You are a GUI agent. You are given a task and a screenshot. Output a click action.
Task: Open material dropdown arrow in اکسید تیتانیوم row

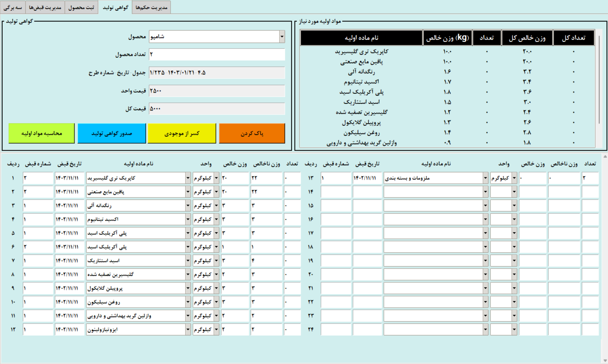[188, 219]
